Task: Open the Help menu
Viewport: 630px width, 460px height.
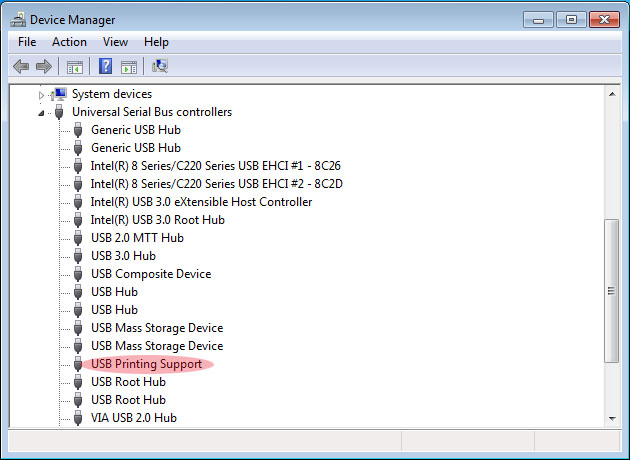Action: 156,42
